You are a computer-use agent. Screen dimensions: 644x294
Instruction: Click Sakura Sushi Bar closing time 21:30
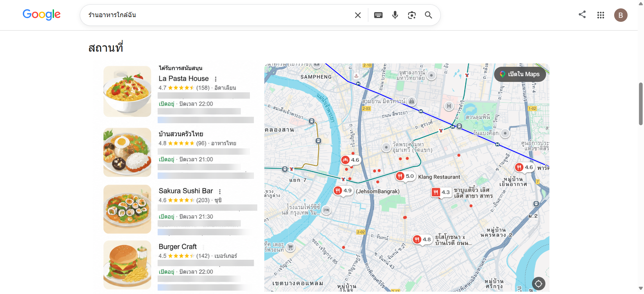[196, 217]
